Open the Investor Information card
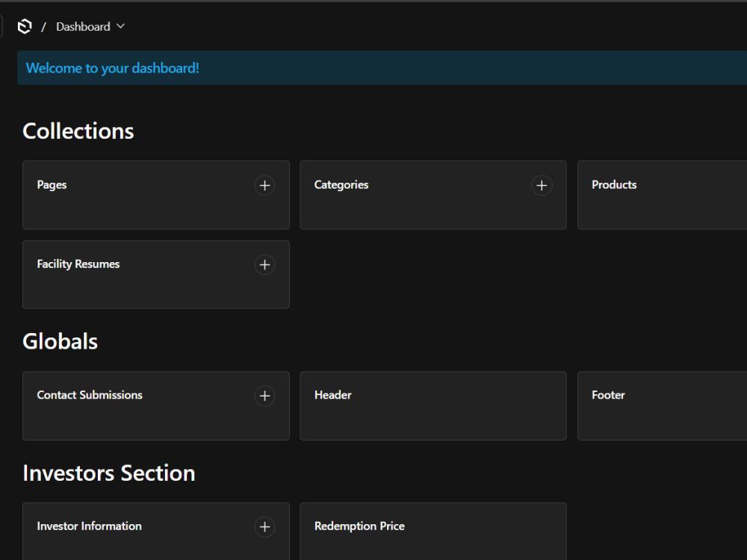The image size is (747, 560). [x=156, y=532]
